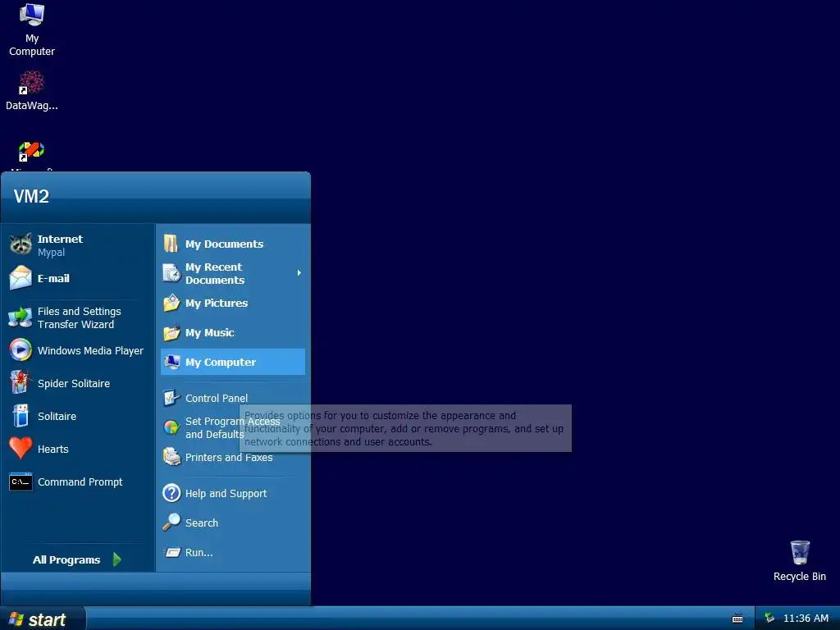This screenshot has width=840, height=630.
Task: Click Files and Settings Transfer Wizard text
Action: click(x=80, y=317)
